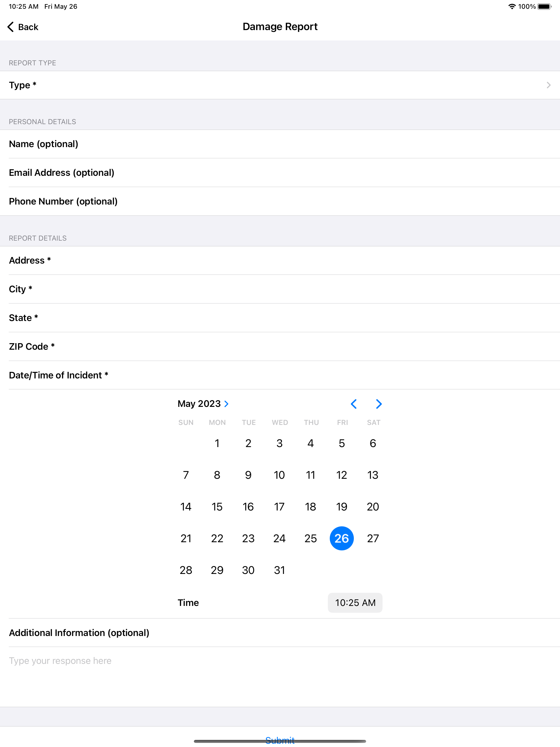560x747 pixels.
Task: Open the 10:25 AM time picker
Action: (355, 602)
